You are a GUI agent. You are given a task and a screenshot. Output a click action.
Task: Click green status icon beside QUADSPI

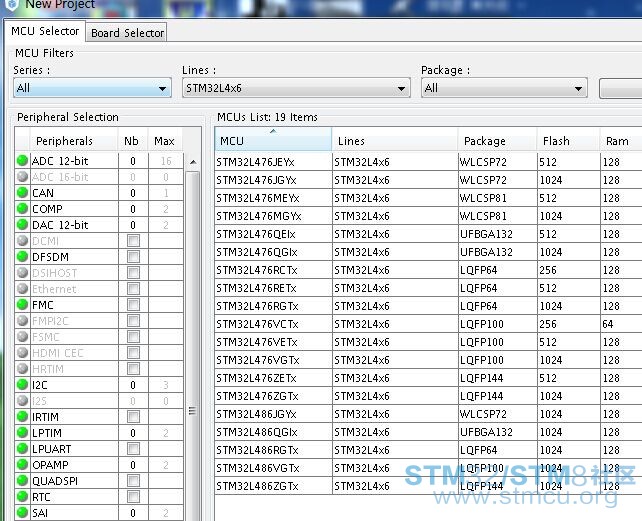23,480
